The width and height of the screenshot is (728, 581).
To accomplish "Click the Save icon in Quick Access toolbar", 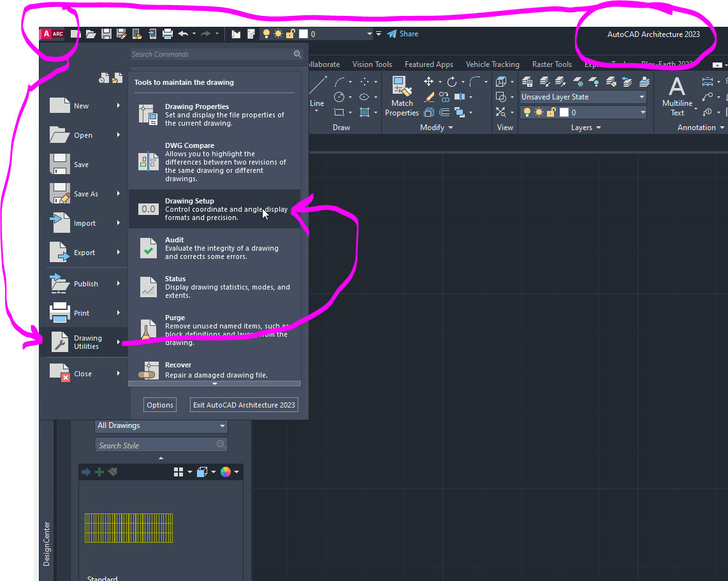I will tap(106, 34).
